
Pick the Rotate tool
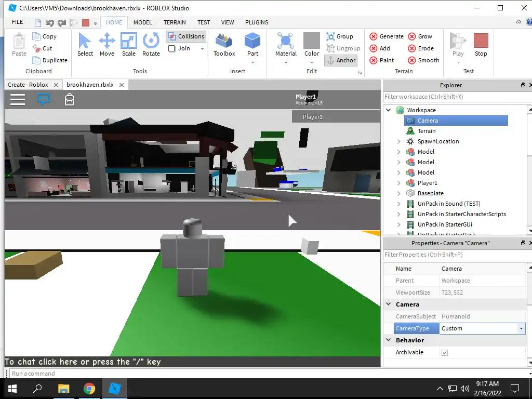[151, 45]
